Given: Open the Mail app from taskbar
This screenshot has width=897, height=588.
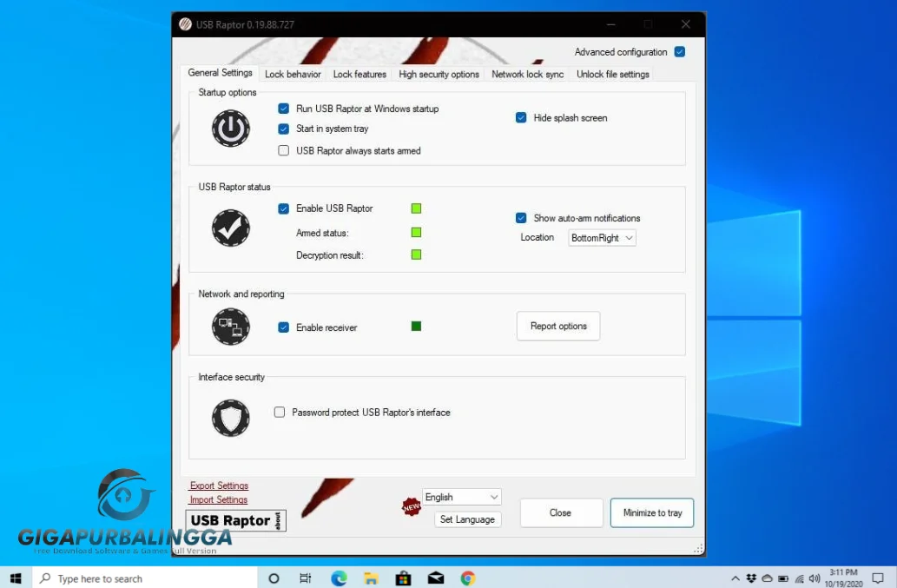Looking at the screenshot, I should 435,578.
